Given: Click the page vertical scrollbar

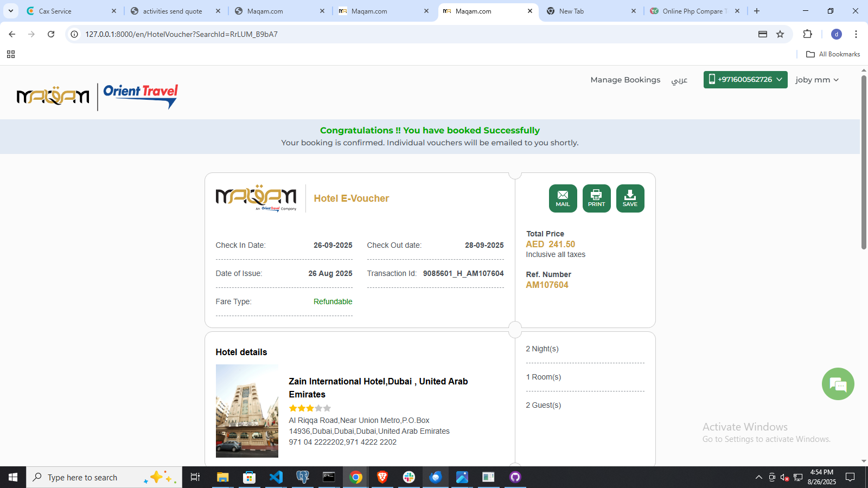Looking at the screenshot, I should (x=864, y=163).
